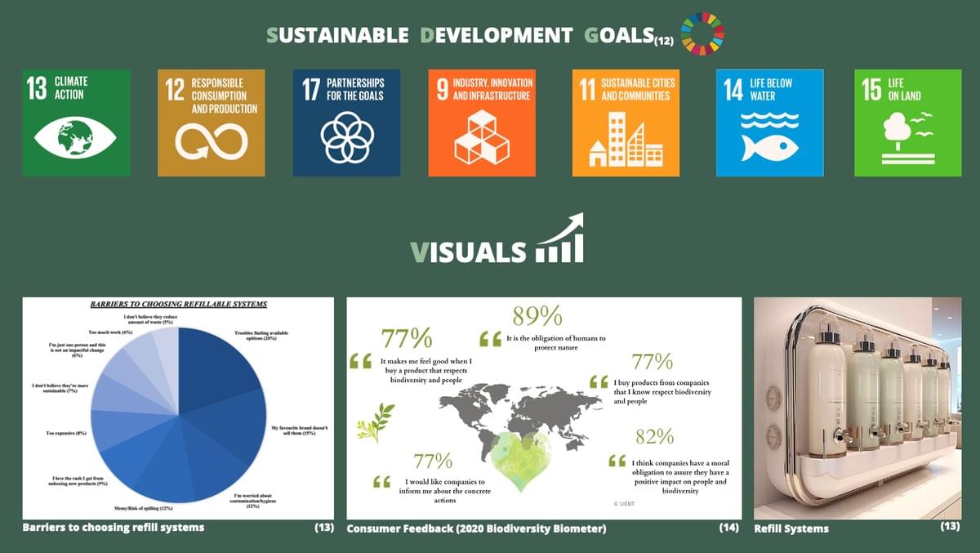Click the SDG 9 Industry, Innovation and Infrastructure tile
Viewport: 980px width, 553px height.
pos(482,123)
